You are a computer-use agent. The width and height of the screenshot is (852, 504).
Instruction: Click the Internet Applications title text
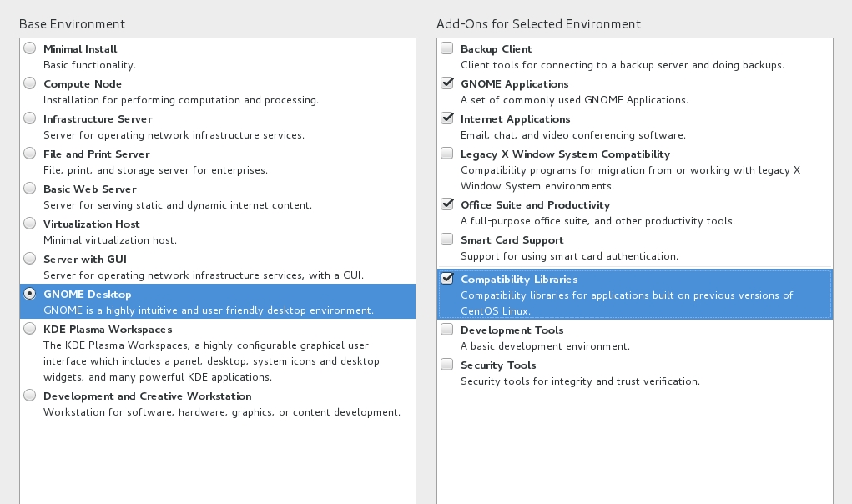[x=515, y=119]
